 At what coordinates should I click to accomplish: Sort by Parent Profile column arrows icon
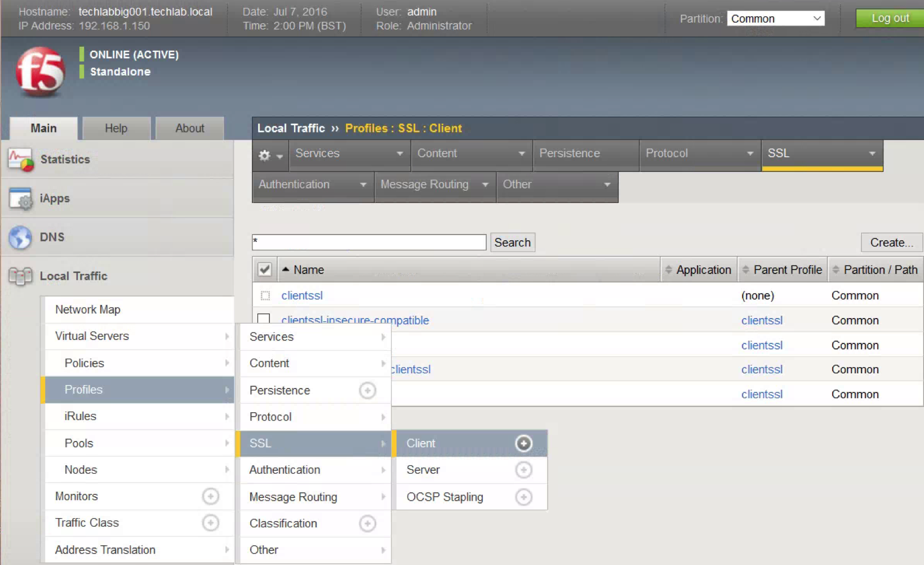[x=745, y=270]
